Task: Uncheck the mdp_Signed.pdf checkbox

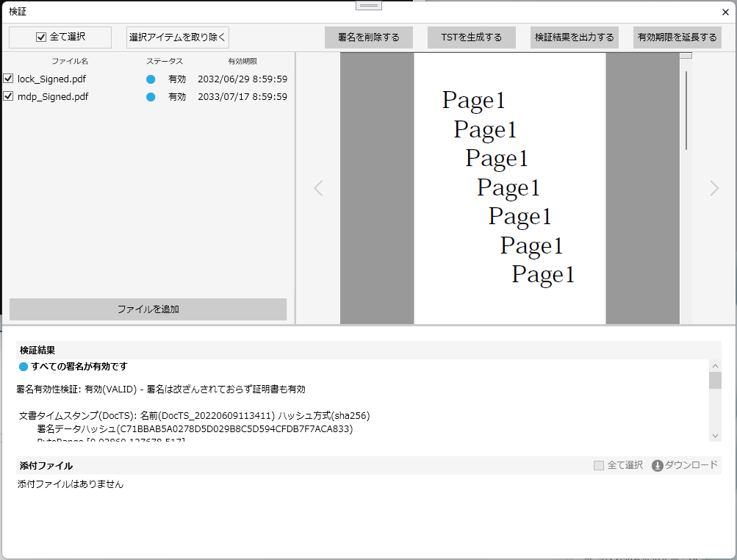Action: click(8, 96)
